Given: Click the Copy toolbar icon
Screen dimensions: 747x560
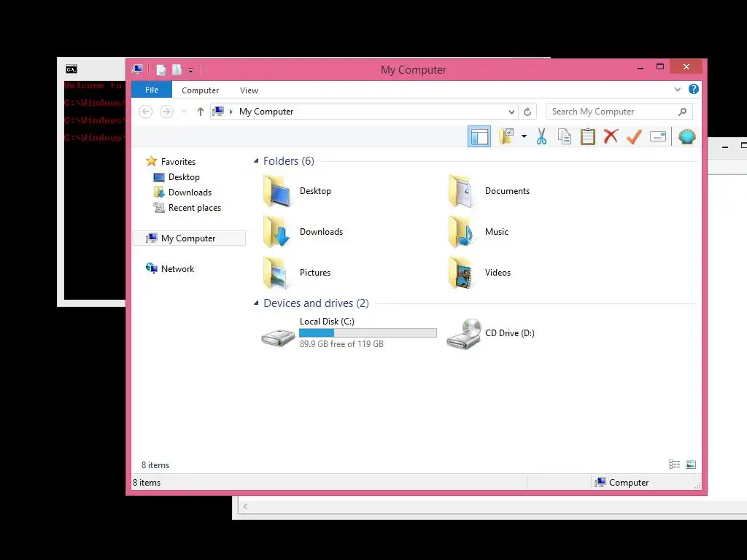Looking at the screenshot, I should (565, 136).
